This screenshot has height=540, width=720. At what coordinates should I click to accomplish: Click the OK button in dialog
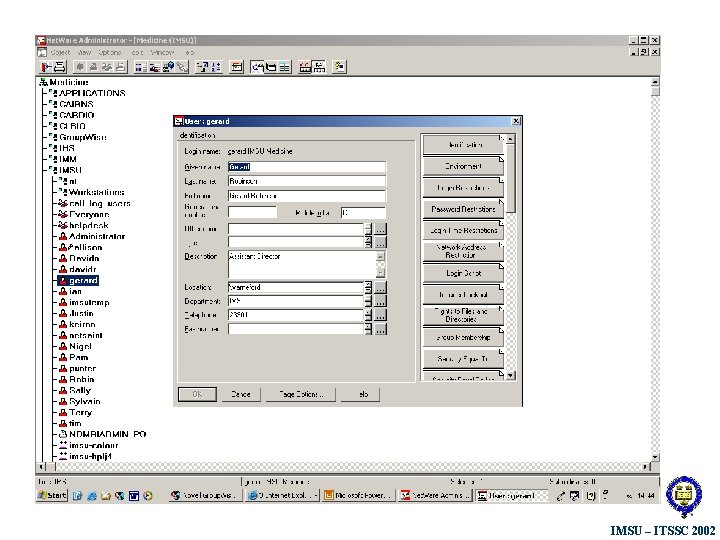[x=197, y=394]
